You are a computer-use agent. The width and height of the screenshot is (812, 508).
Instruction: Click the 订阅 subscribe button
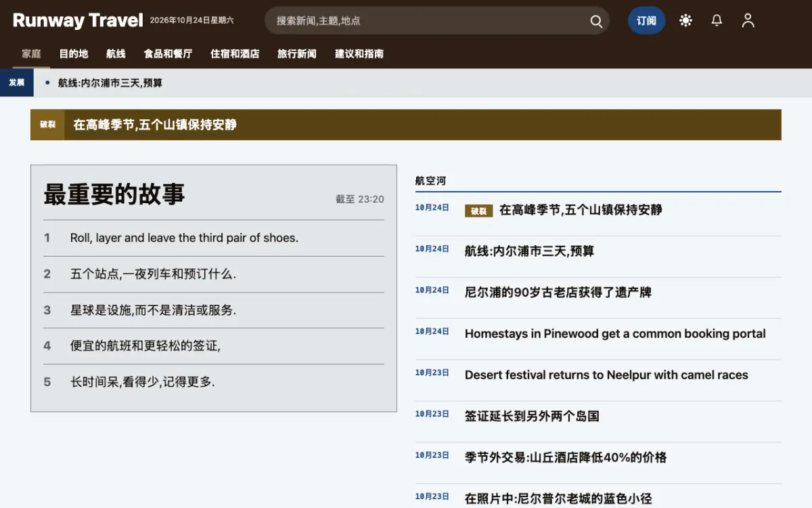pos(646,20)
